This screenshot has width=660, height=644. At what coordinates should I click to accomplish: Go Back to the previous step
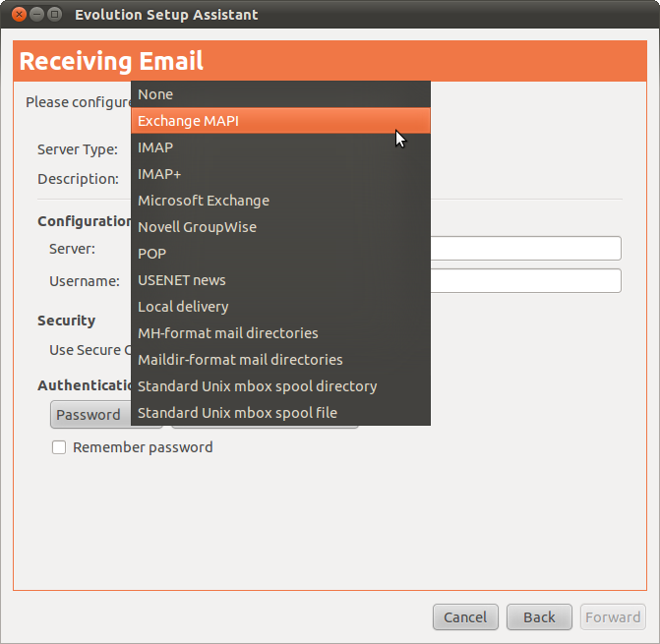(x=539, y=617)
